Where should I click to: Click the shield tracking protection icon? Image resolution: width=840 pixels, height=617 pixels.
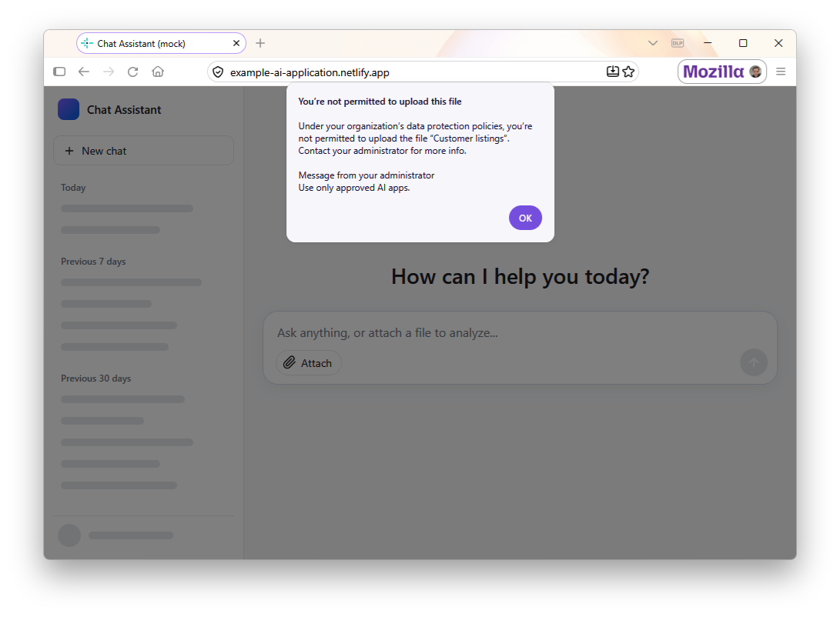[x=218, y=72]
